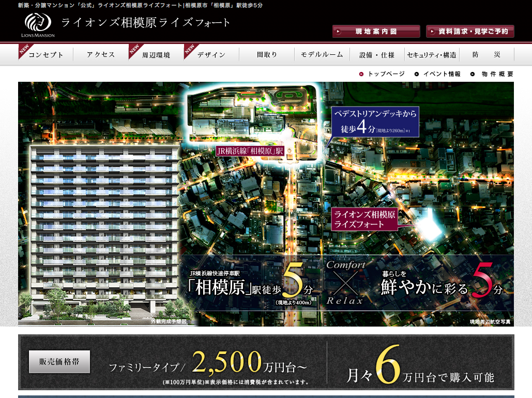Click JR横浜線「相模原」駅 map label

(250, 152)
